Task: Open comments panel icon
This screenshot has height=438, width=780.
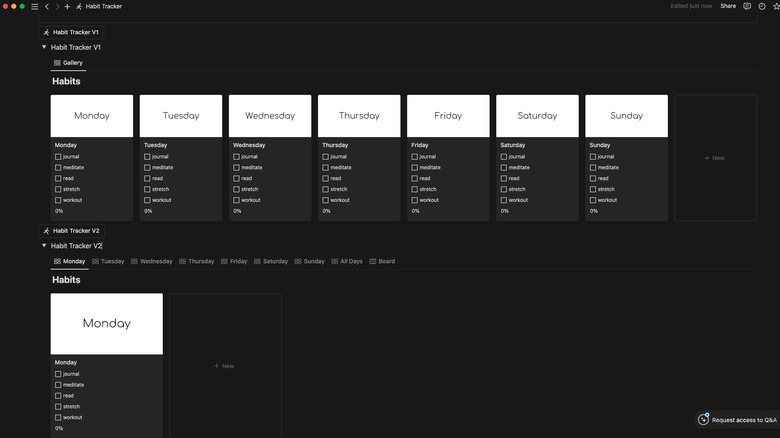Action: (x=747, y=6)
